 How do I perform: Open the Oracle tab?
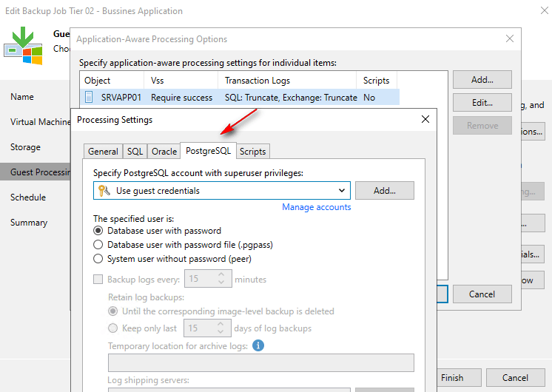(164, 152)
